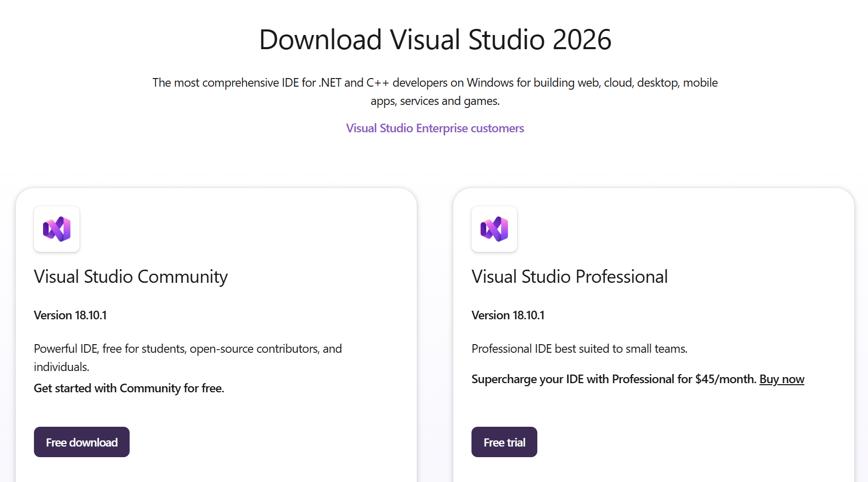Select the Visual Studio Professional title

(570, 277)
